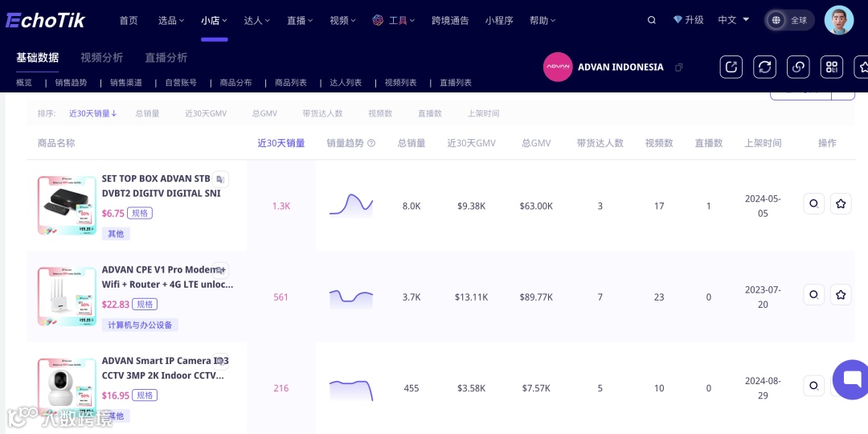Expand the 直播 dropdown menu
Screen dimensions: 868x434
tap(300, 20)
